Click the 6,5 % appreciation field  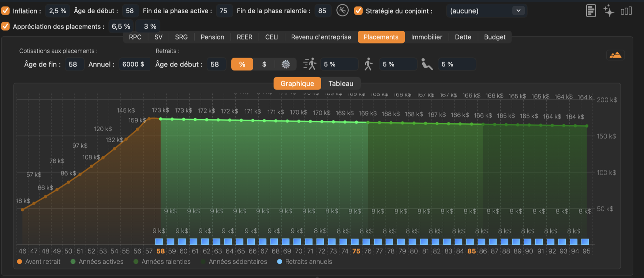click(121, 26)
